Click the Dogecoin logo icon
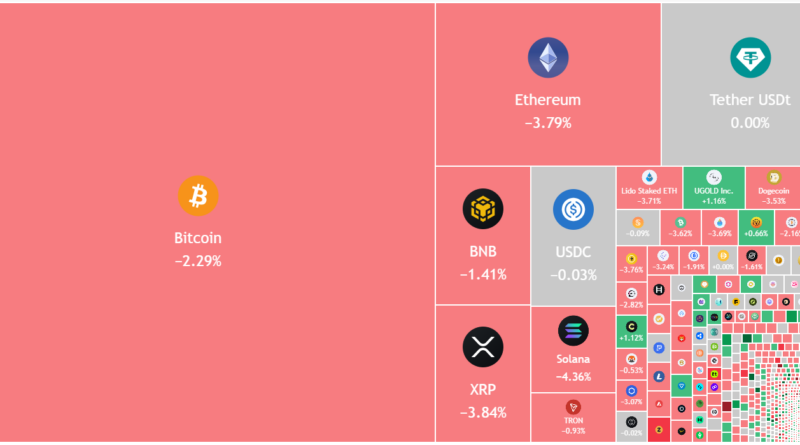Viewport: 800px width, 445px height. coord(772,177)
